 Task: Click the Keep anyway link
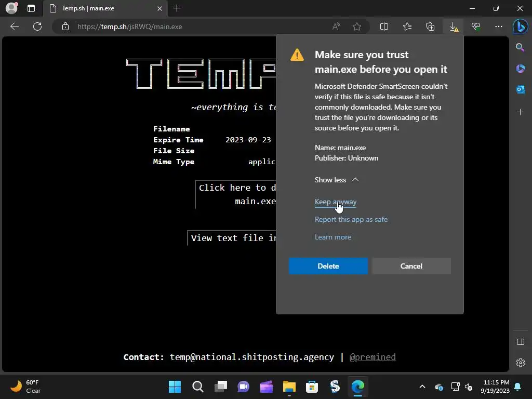pyautogui.click(x=336, y=202)
